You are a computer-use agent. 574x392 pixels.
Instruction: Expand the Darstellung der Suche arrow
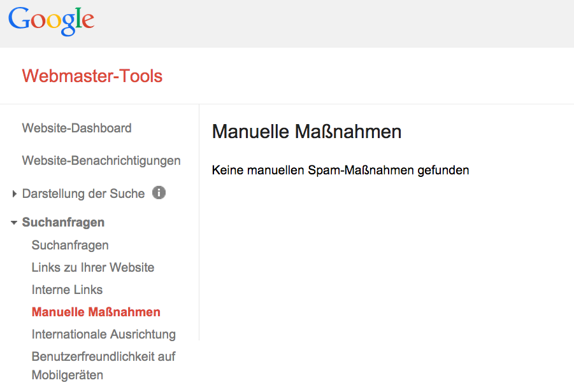pyautogui.click(x=14, y=193)
